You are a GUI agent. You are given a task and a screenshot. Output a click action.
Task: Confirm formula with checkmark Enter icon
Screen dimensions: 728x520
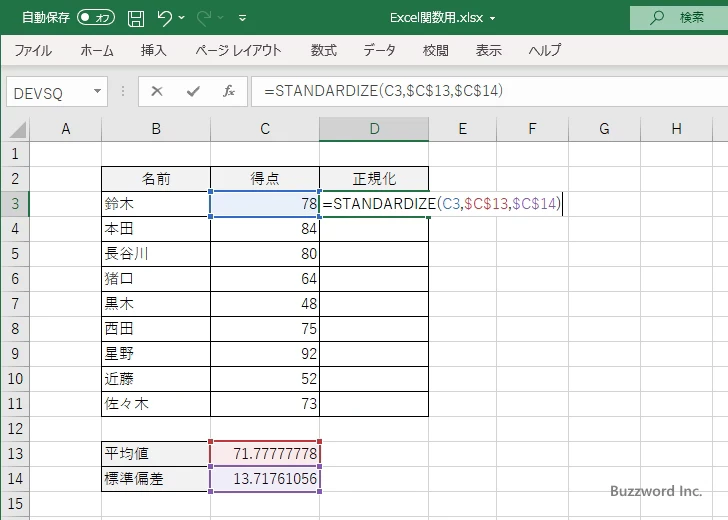[193, 91]
